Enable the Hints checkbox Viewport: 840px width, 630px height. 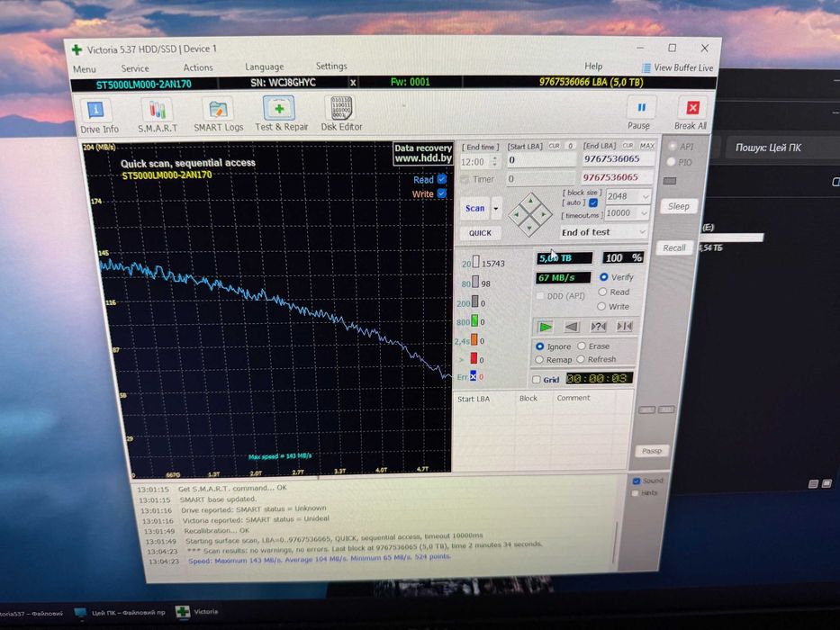[636, 493]
